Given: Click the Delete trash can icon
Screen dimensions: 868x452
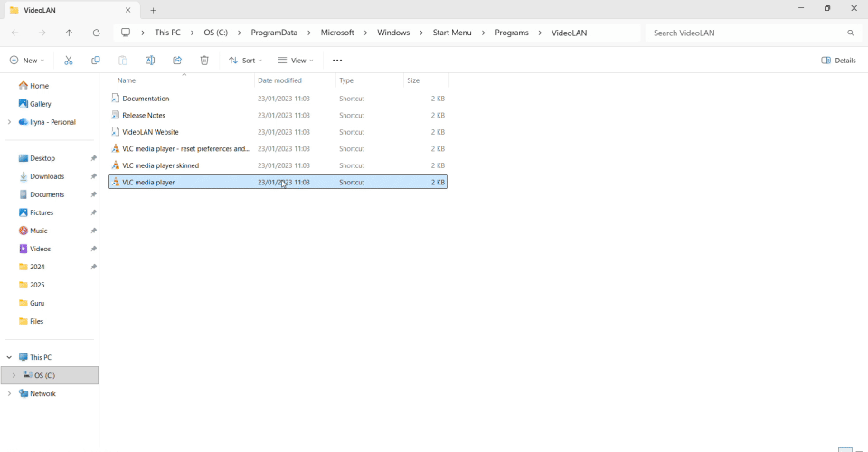Looking at the screenshot, I should click(204, 61).
